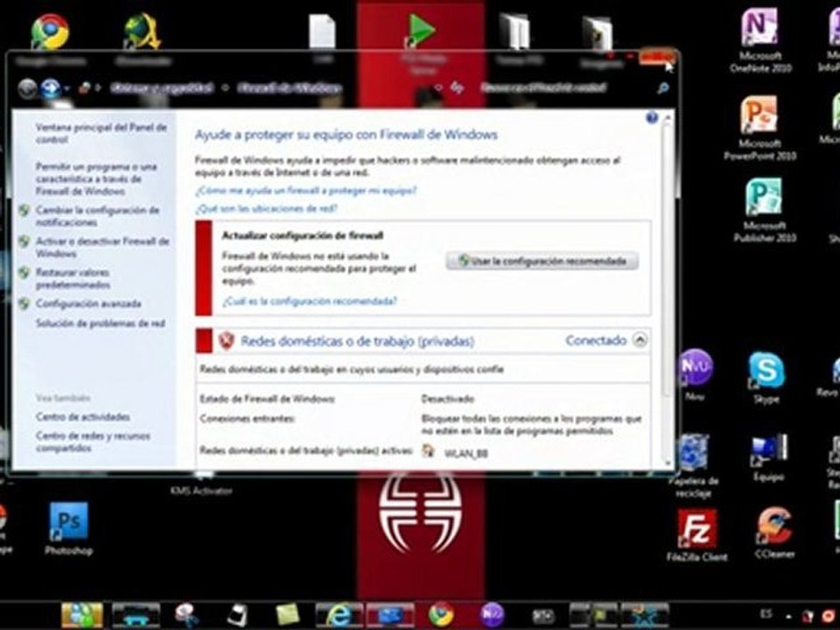840x630 pixels.
Task: Click Restaurar valores predeterminados link
Action: [73, 278]
